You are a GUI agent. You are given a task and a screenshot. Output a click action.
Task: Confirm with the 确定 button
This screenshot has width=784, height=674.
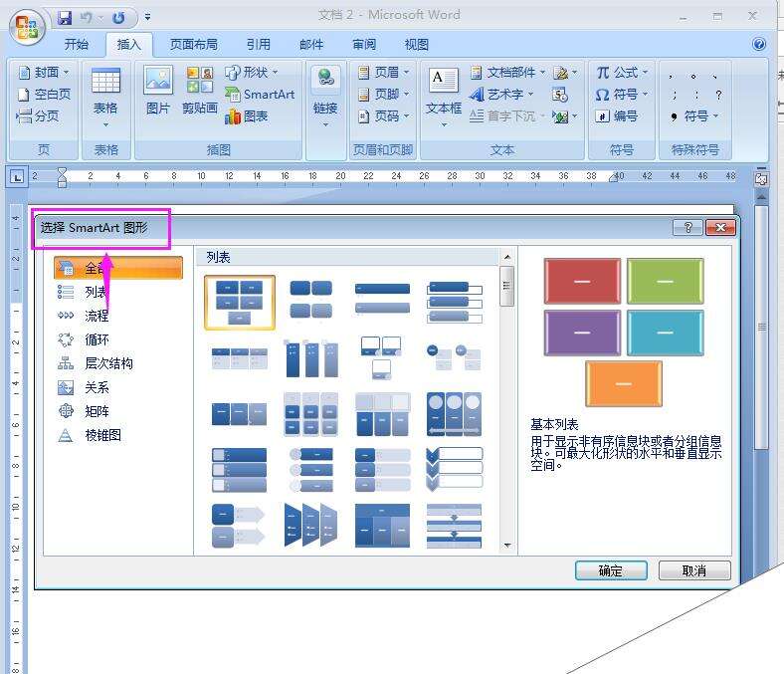(611, 570)
